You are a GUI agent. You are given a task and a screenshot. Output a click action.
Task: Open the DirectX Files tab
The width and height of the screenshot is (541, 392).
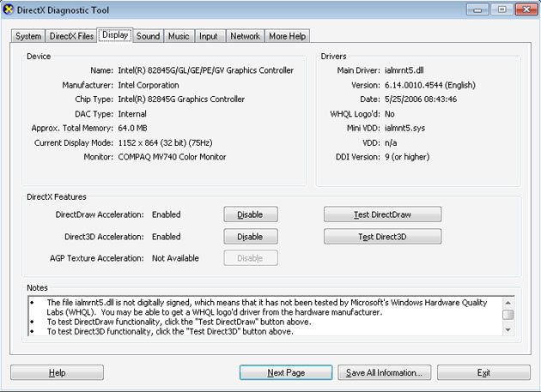[x=71, y=36]
